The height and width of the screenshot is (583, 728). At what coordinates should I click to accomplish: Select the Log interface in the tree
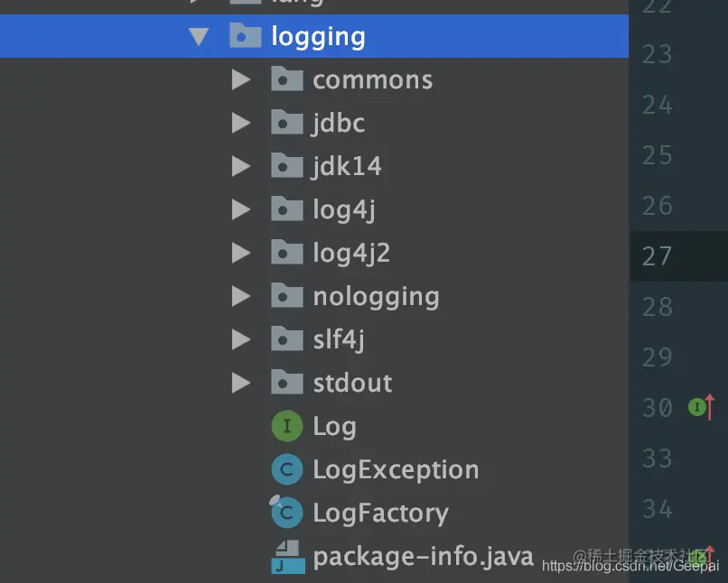coord(335,425)
